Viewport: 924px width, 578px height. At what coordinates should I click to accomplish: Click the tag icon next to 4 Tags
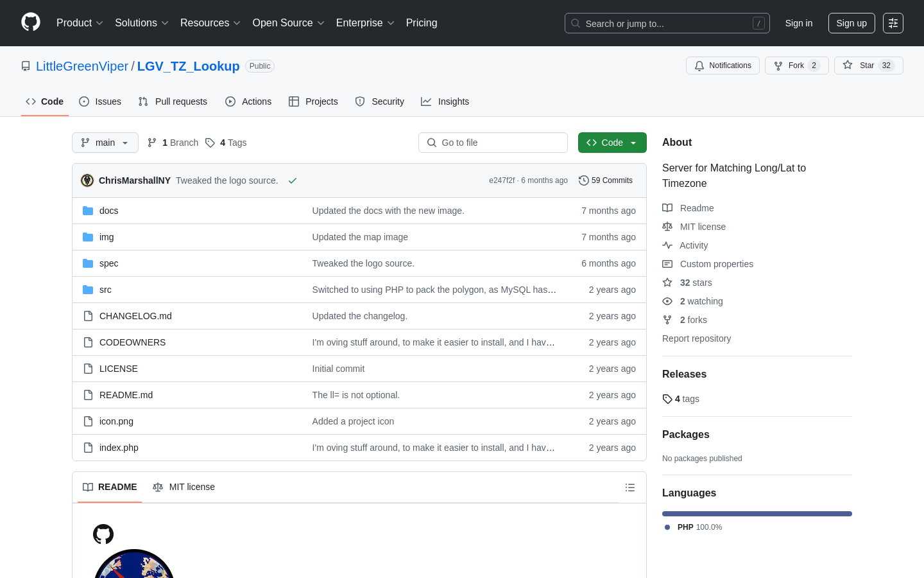click(210, 143)
